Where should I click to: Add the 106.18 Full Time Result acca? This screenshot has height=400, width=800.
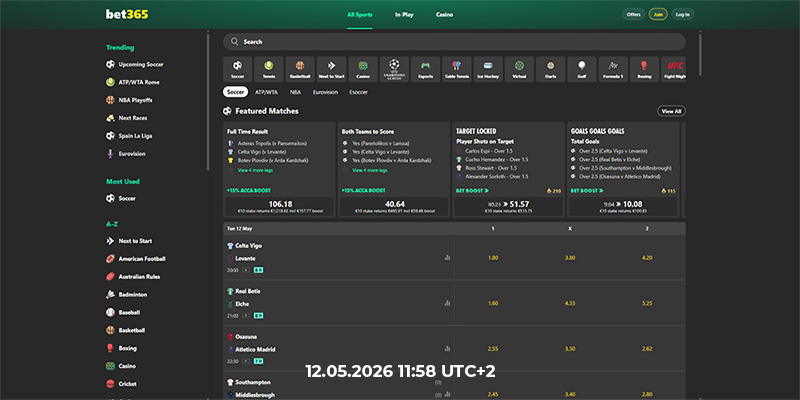click(x=280, y=207)
